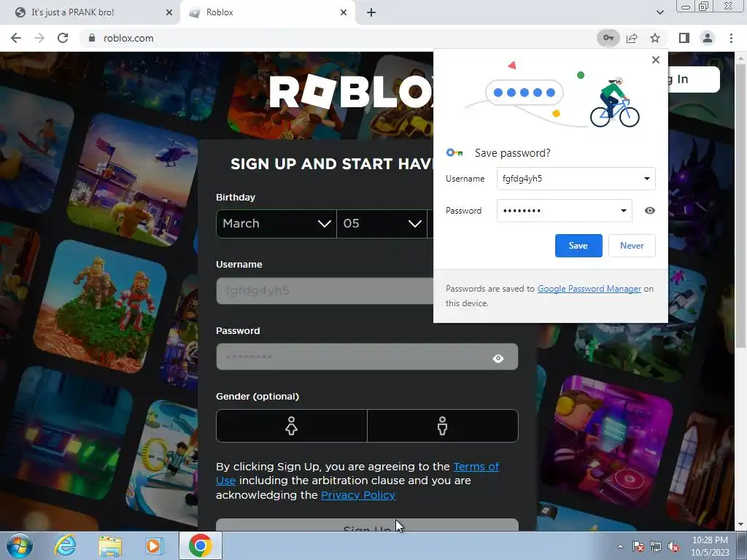This screenshot has height=560, width=747.
Task: Open the tab search chevron
Action: coord(659,12)
